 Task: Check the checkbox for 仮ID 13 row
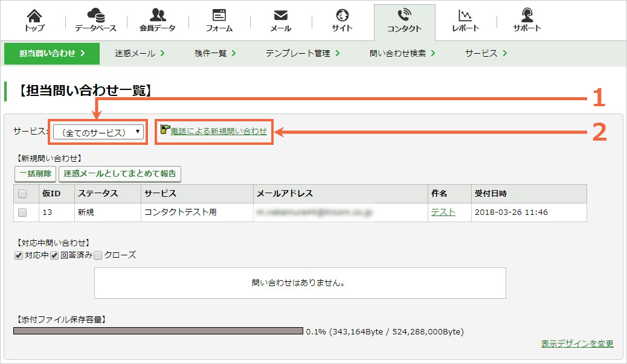[22, 212]
